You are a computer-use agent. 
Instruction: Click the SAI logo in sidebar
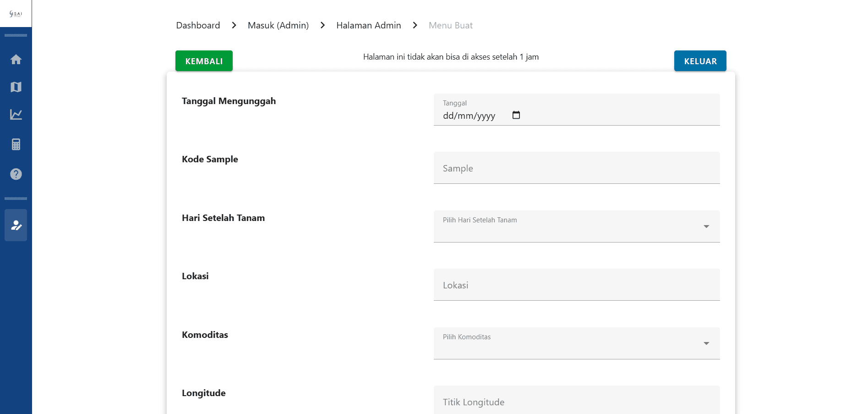tap(16, 14)
